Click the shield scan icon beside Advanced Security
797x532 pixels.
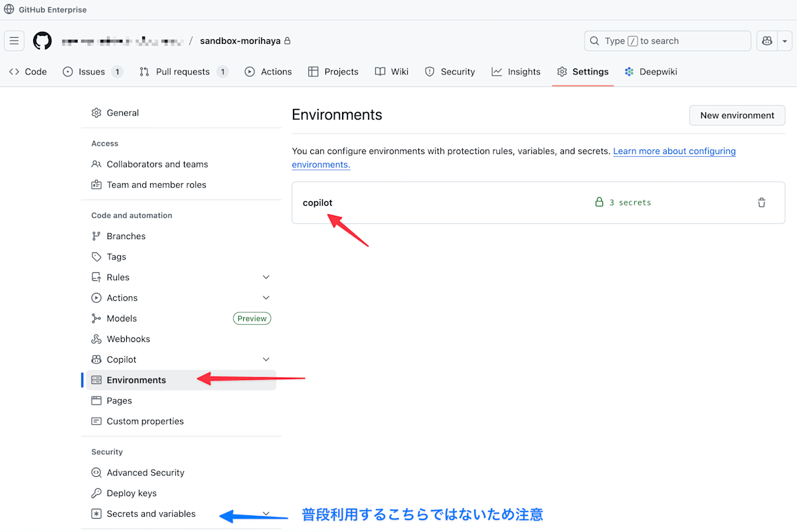(96, 472)
